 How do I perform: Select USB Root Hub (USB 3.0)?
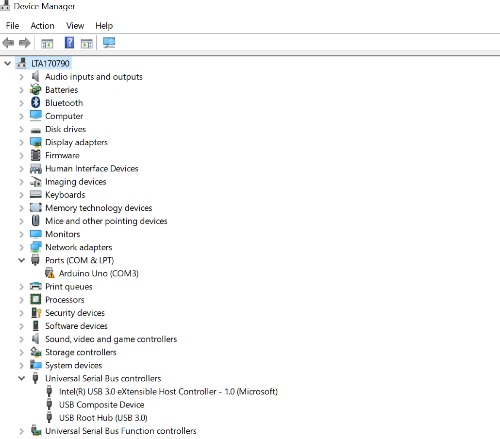coord(103,418)
